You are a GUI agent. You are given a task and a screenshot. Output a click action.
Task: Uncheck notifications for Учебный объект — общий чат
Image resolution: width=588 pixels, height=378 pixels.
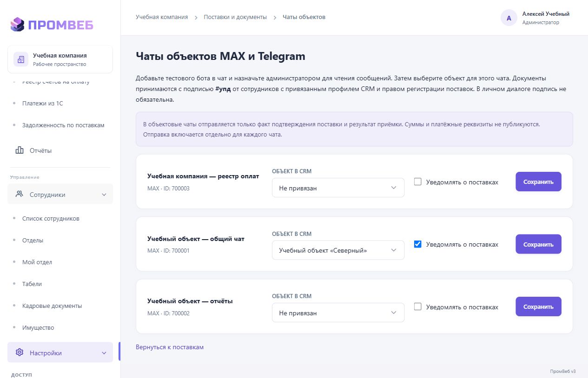point(418,244)
